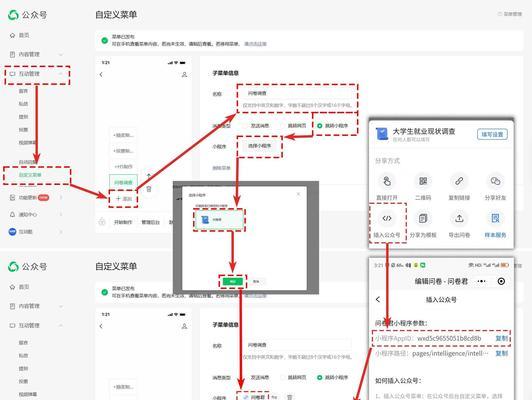
Task: Collapse 互动管理 chevron in lower sidebar
Action: (x=61, y=325)
